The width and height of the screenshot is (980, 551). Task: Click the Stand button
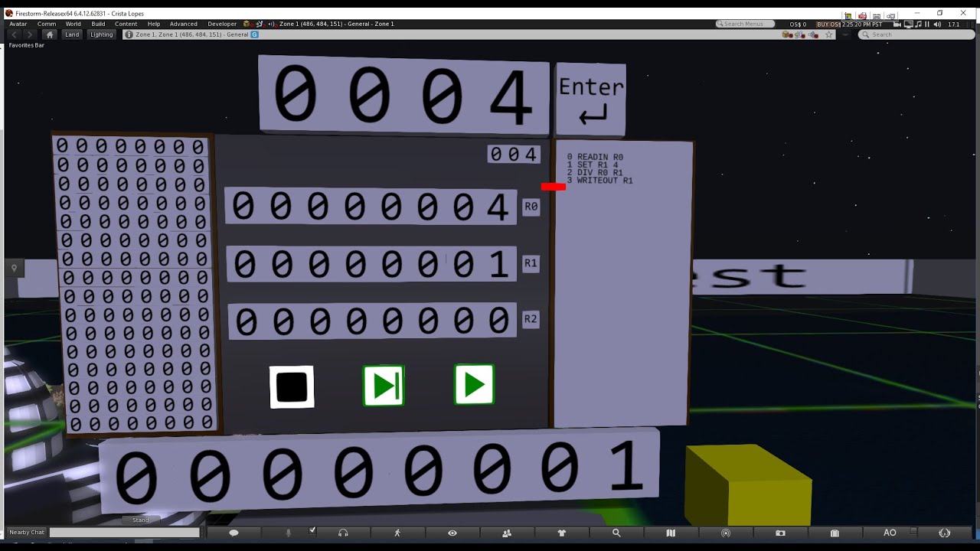pos(141,520)
